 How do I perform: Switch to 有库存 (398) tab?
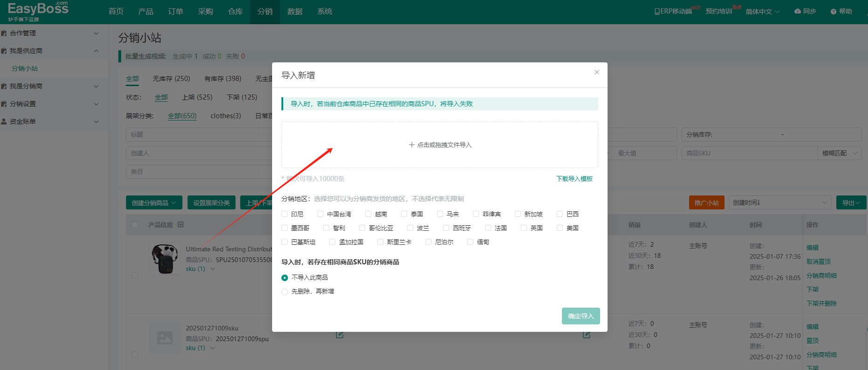pyautogui.click(x=223, y=79)
